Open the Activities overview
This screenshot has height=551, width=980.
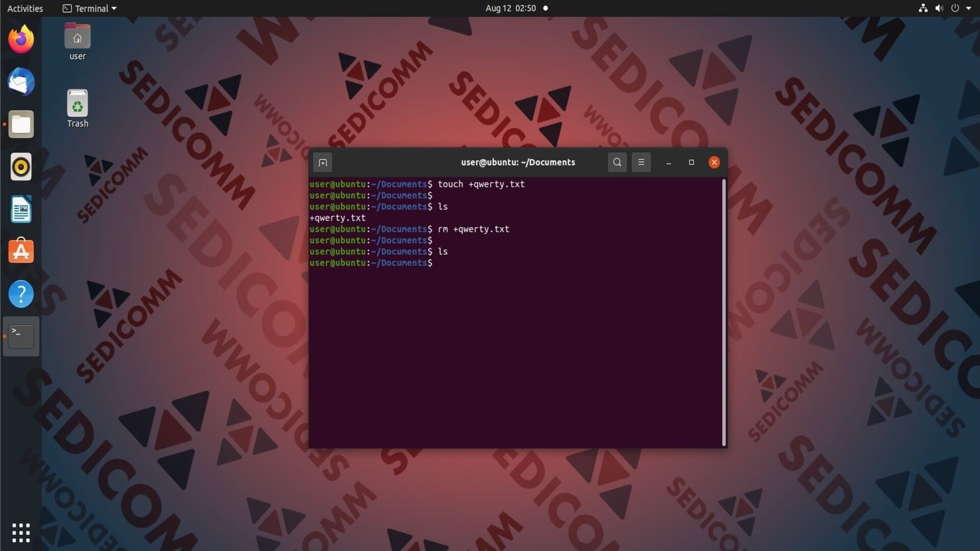pyautogui.click(x=25, y=8)
